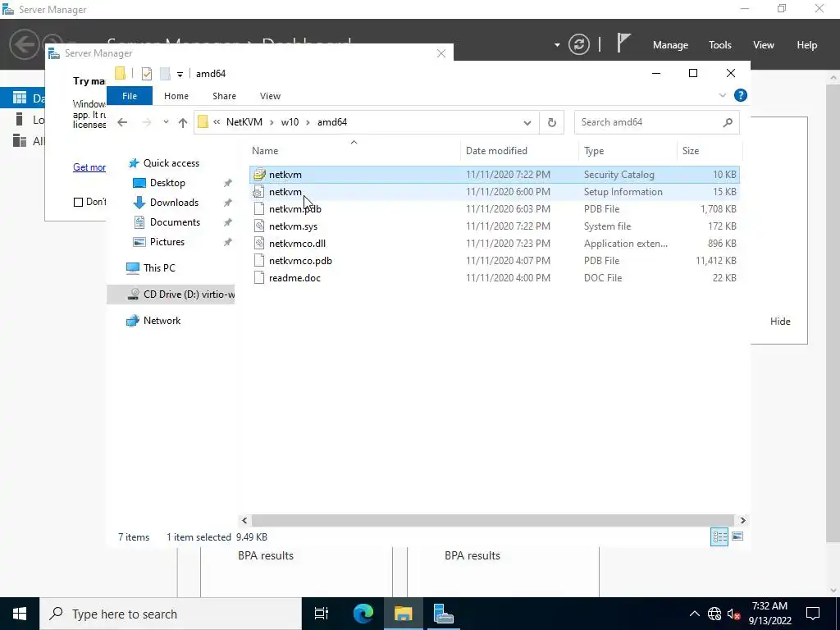Click the New folder quick access toolbar icon
Screen dimensions: 840x630
point(165,73)
